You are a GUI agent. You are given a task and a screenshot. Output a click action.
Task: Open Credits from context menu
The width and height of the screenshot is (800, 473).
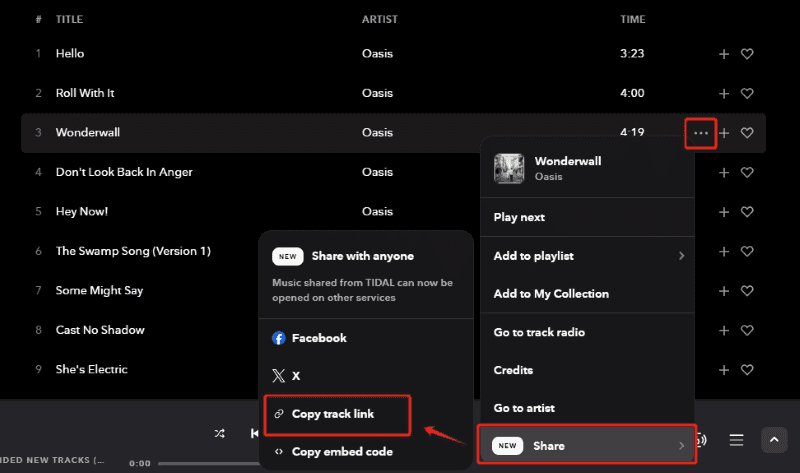(587, 370)
